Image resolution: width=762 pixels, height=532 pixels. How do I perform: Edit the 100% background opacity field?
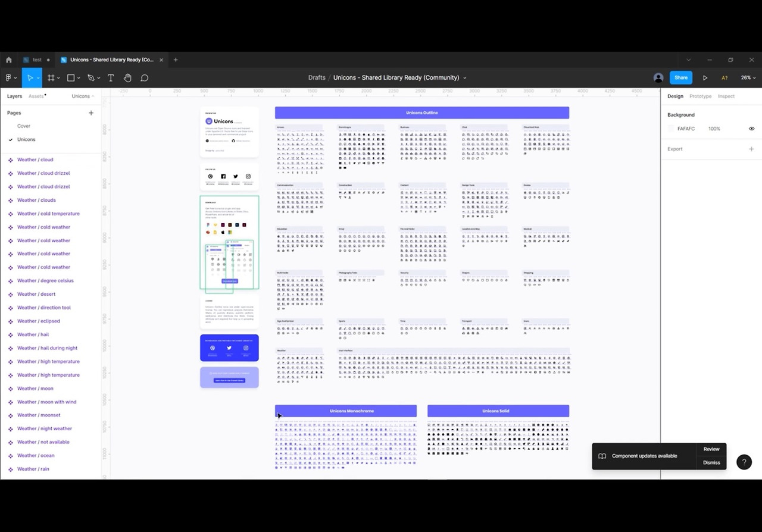coord(714,129)
